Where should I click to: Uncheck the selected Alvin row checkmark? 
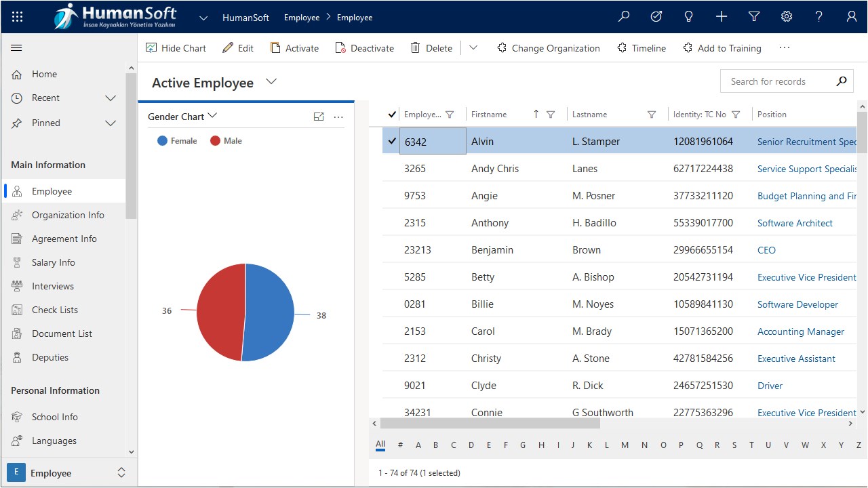tap(391, 141)
